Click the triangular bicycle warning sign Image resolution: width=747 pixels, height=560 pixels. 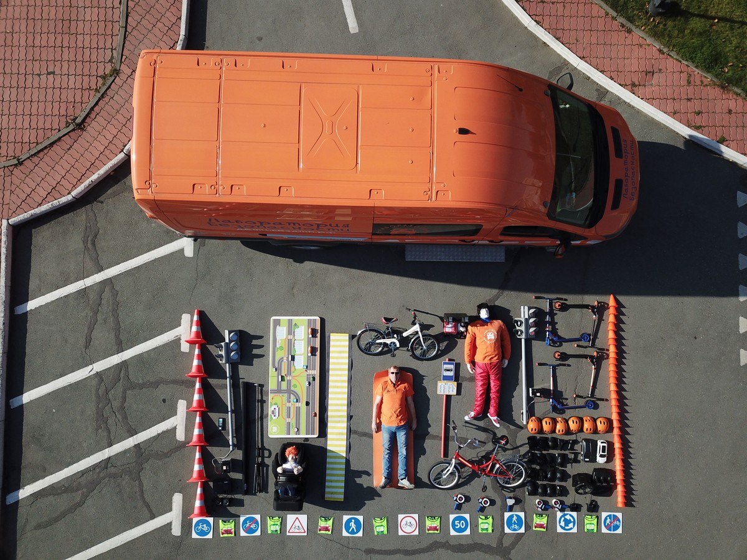[296, 525]
